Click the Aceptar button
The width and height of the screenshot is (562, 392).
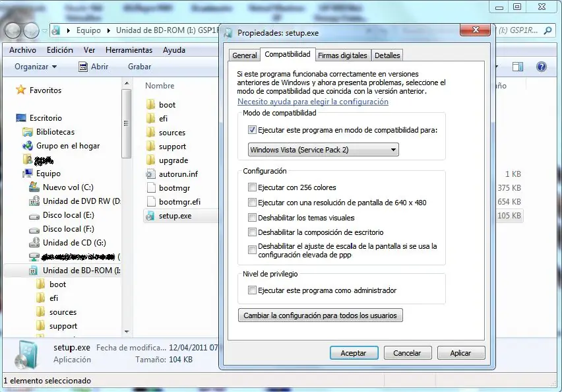coord(354,352)
